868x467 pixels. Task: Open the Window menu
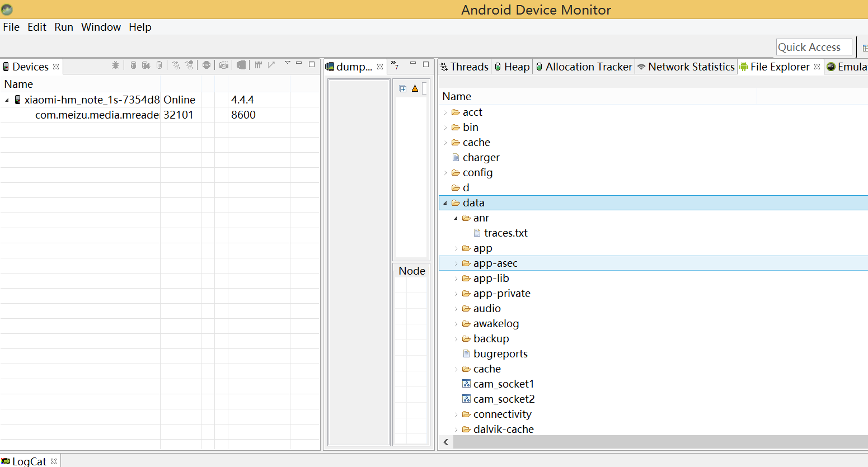click(101, 27)
